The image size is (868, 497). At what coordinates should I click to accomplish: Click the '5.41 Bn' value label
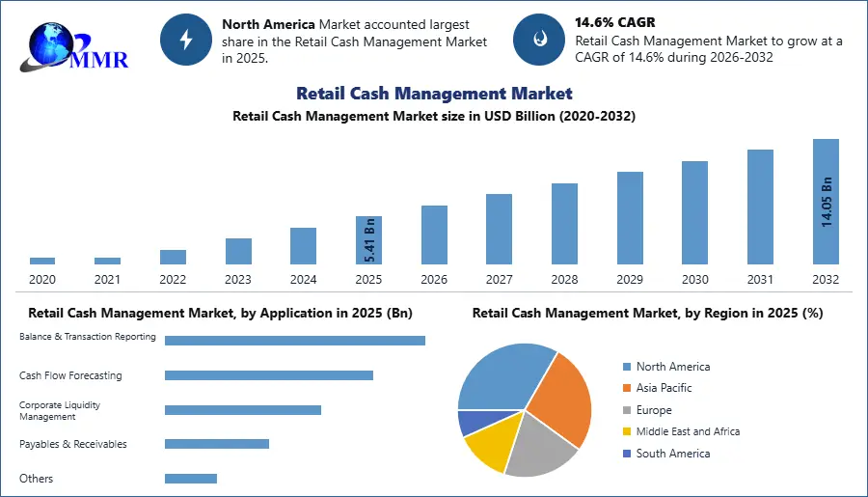(x=369, y=240)
